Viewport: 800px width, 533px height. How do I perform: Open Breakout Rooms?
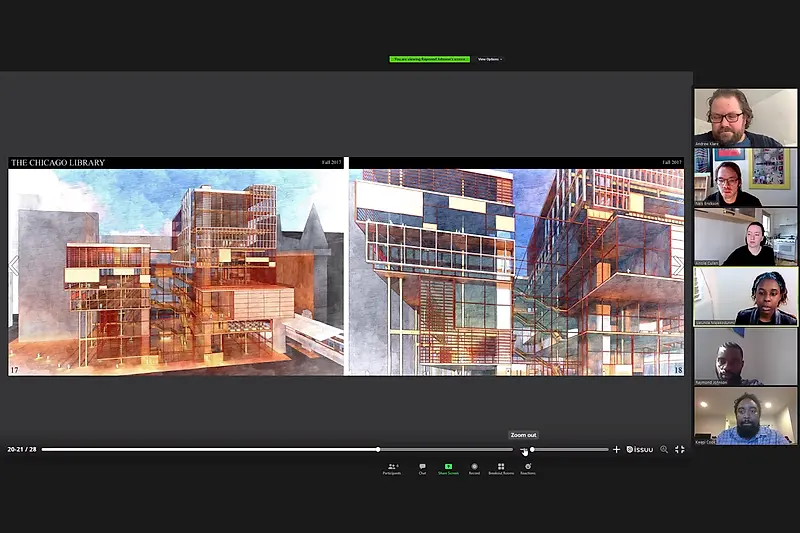pos(501,469)
